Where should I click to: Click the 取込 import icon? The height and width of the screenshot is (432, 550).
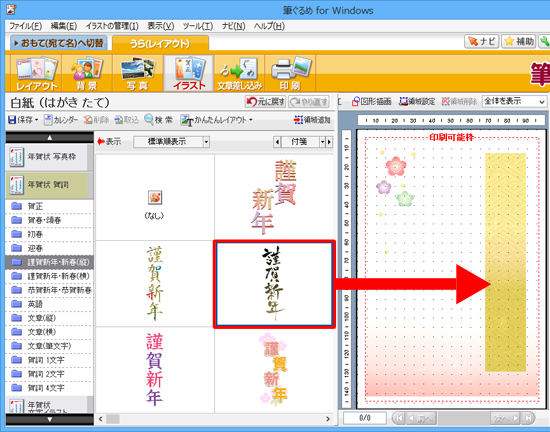(127, 120)
